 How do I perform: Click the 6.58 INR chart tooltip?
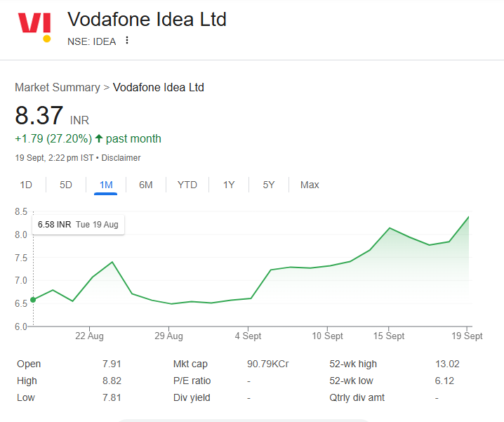(78, 224)
